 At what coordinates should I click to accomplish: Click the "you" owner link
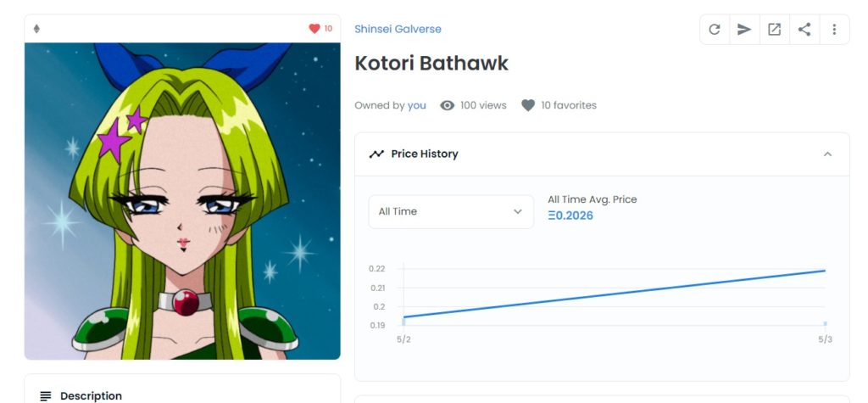pos(417,105)
